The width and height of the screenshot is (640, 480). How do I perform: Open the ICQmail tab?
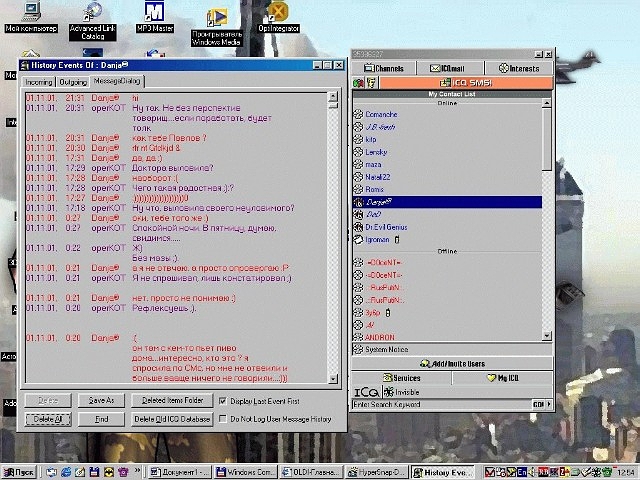tap(448, 68)
